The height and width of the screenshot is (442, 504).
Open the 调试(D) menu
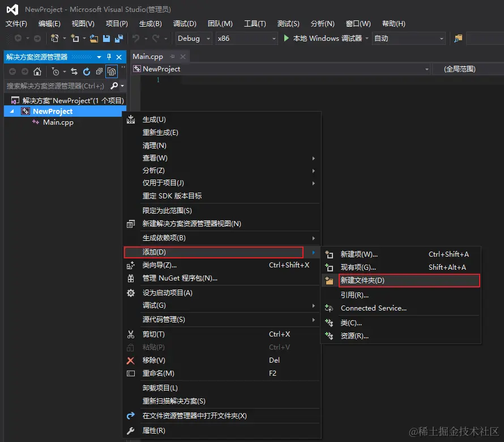coord(185,23)
